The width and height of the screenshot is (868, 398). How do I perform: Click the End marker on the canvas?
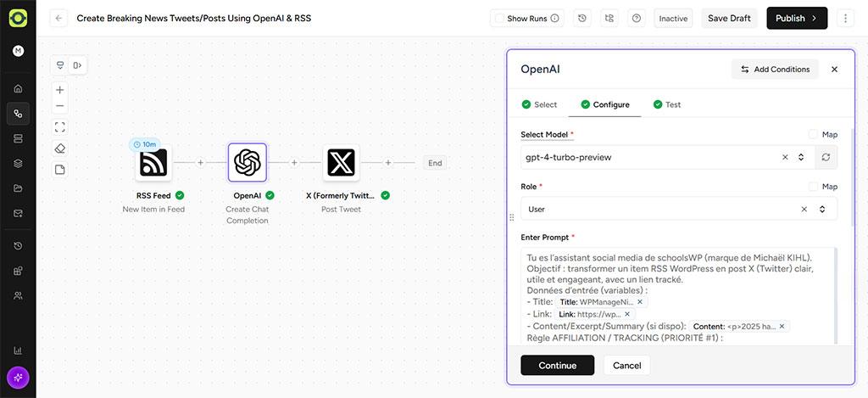(435, 163)
